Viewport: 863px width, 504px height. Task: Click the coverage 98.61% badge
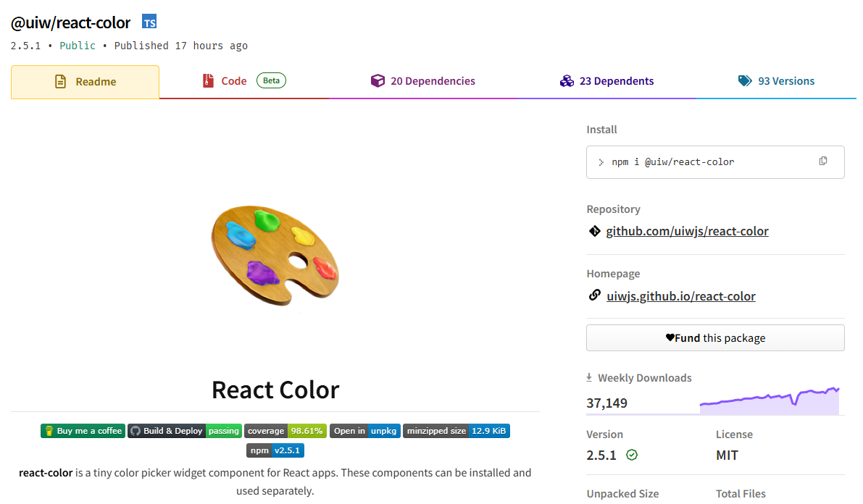pyautogui.click(x=285, y=430)
